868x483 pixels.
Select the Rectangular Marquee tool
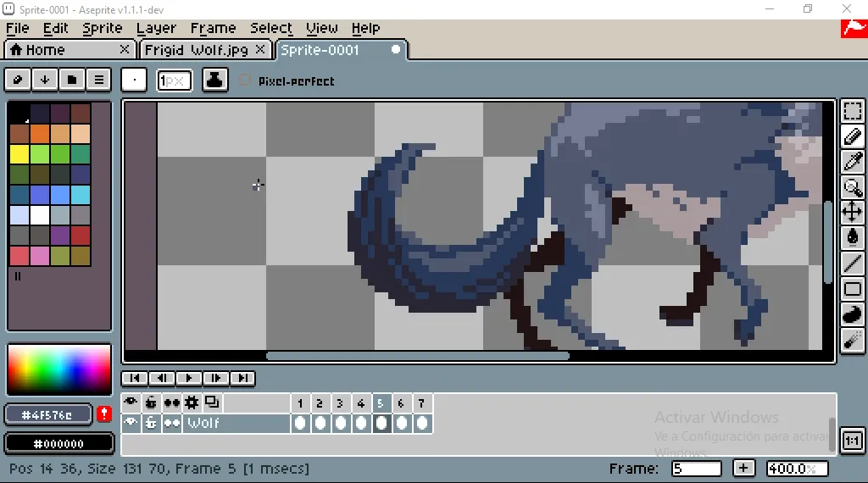pos(853,111)
